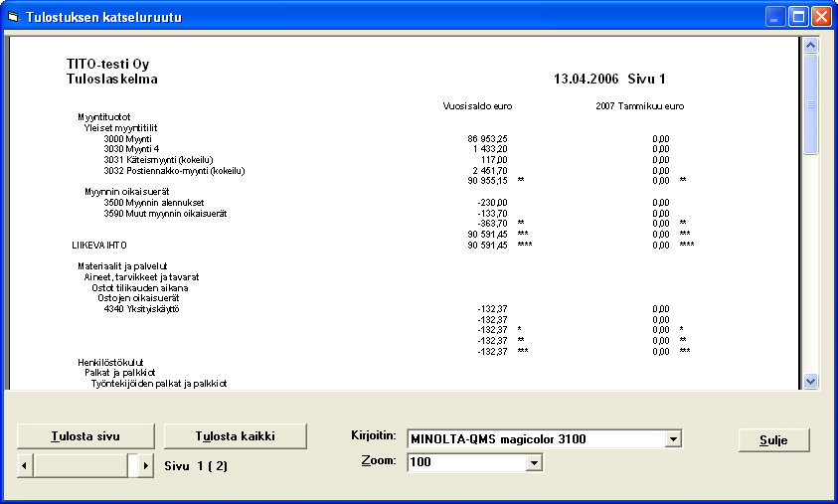Viewport: 838px width, 504px height.
Task: Click the 3590 Muut myynnin oikaisuerät row
Action: [165, 214]
